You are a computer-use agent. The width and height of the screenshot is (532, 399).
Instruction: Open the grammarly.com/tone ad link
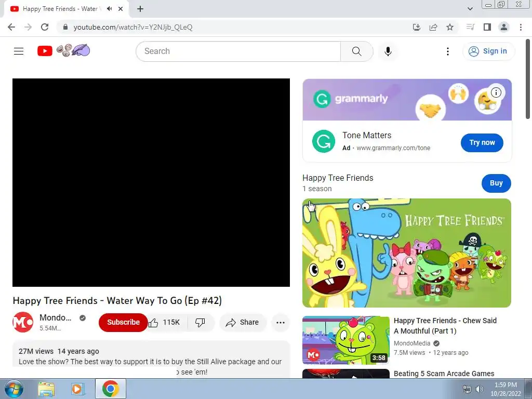[x=393, y=148]
